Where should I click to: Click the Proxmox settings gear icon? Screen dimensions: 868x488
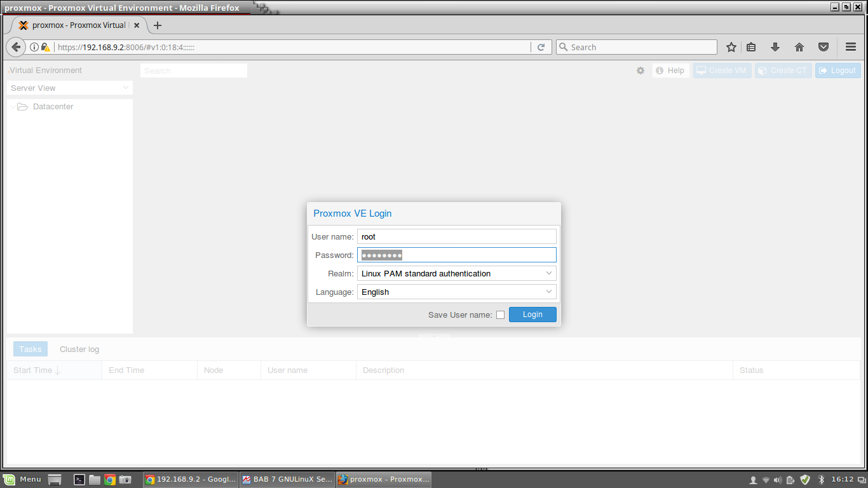pyautogui.click(x=641, y=71)
